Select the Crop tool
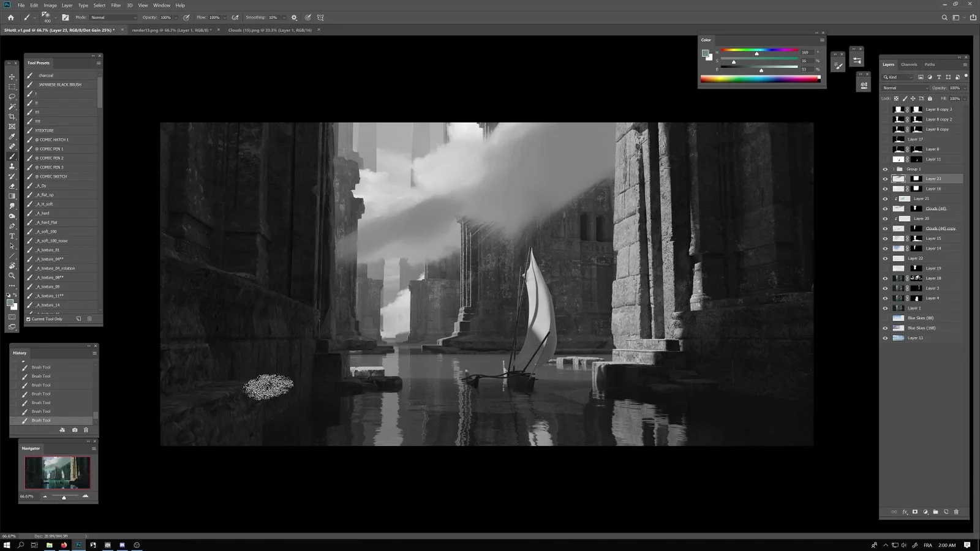This screenshot has height=551, width=980. pyautogui.click(x=12, y=116)
